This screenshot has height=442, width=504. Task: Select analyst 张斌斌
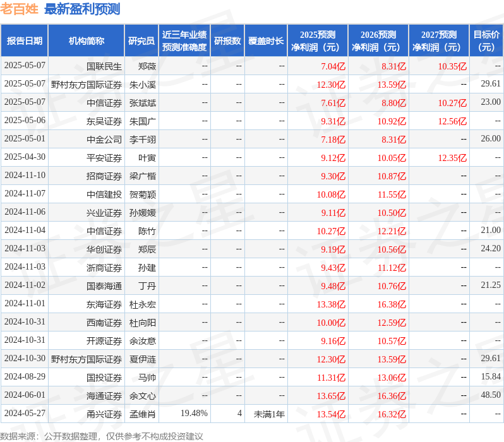coord(142,103)
